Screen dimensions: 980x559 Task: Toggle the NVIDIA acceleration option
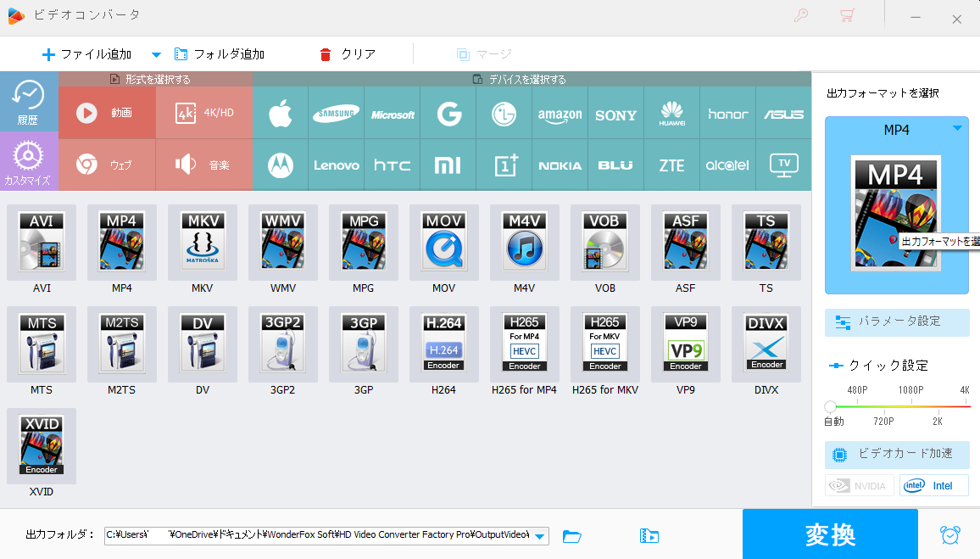point(859,486)
